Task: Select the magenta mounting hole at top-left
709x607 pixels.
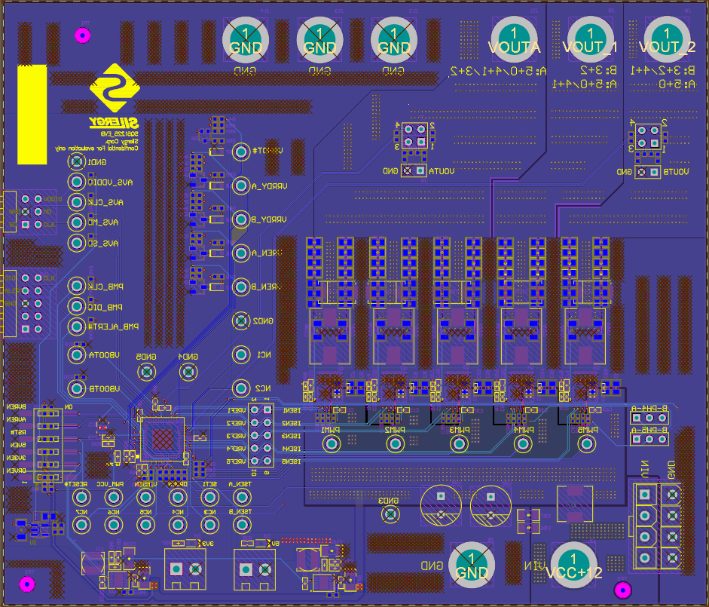Action: click(x=82, y=36)
